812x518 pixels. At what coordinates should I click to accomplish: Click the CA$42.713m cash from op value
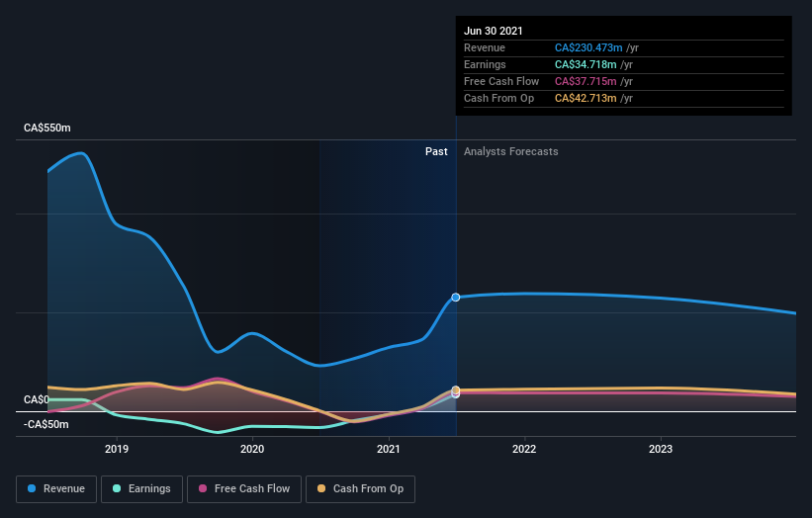(x=586, y=98)
